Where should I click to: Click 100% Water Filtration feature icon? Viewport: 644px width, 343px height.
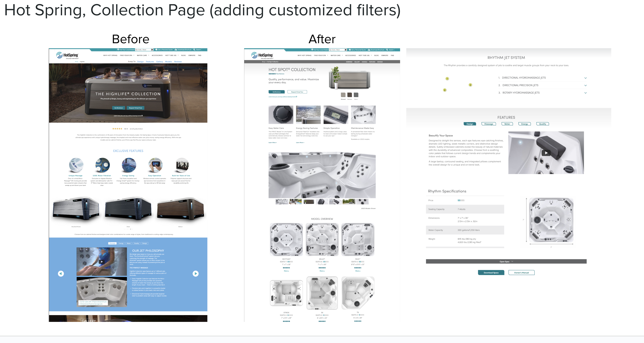click(x=102, y=165)
